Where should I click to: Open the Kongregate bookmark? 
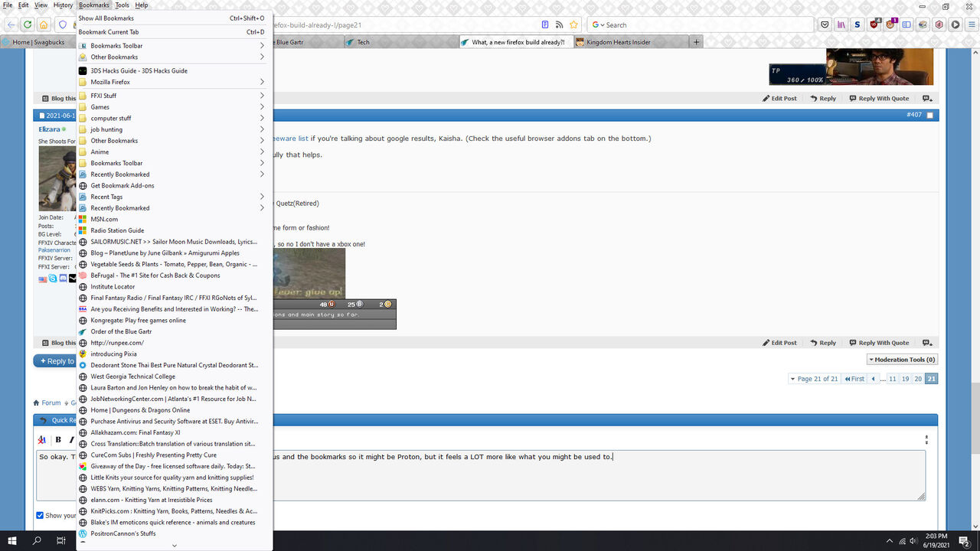pos(175,320)
